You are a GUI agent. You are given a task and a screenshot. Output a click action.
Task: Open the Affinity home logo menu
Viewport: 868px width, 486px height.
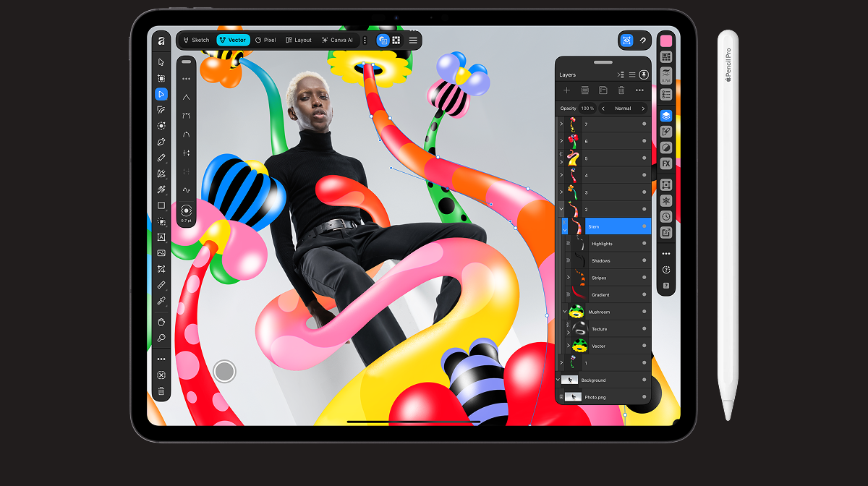point(161,40)
